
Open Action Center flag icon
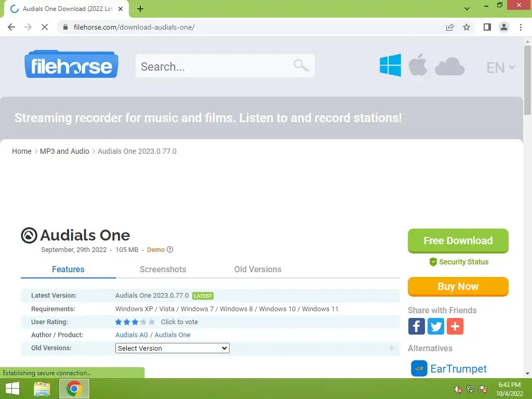coord(483,389)
